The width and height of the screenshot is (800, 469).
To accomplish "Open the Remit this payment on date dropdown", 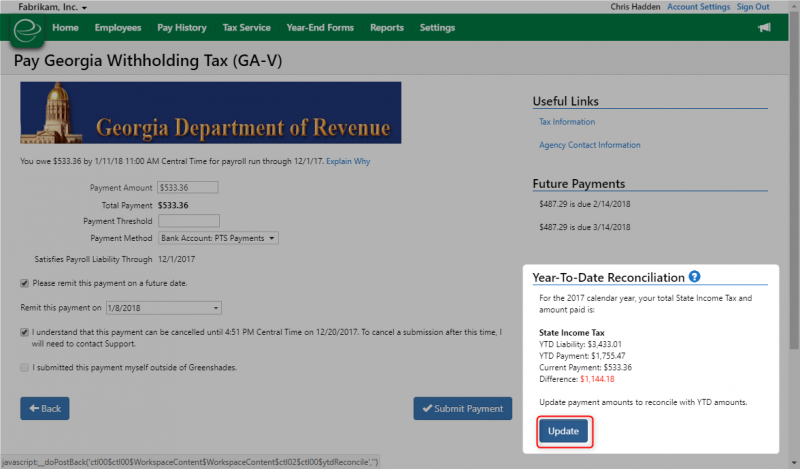I will pos(164,308).
